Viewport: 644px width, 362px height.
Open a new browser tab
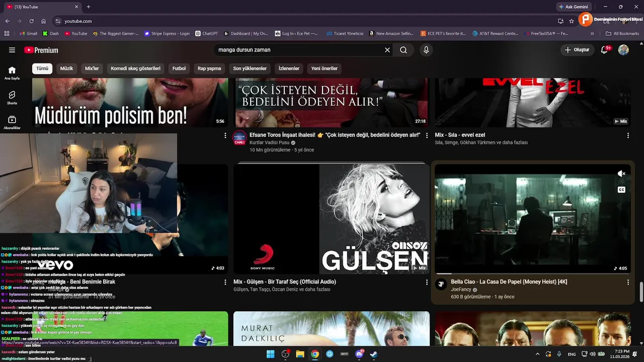[89, 7]
